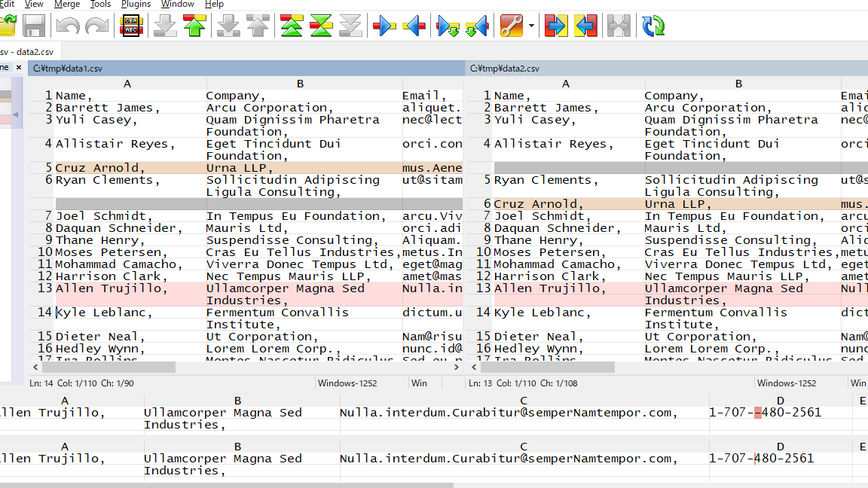Go to last difference icon
Image resolution: width=868 pixels, height=488 pixels.
click(350, 26)
